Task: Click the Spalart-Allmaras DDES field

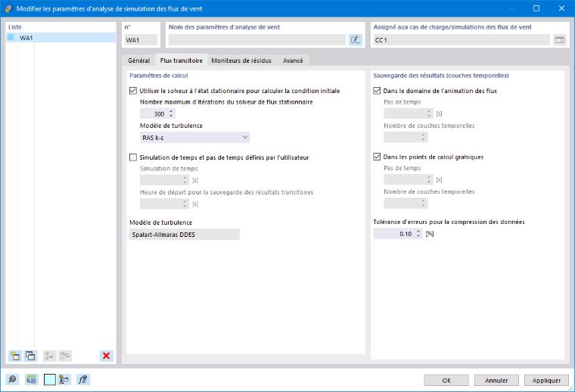Action: 185,235
